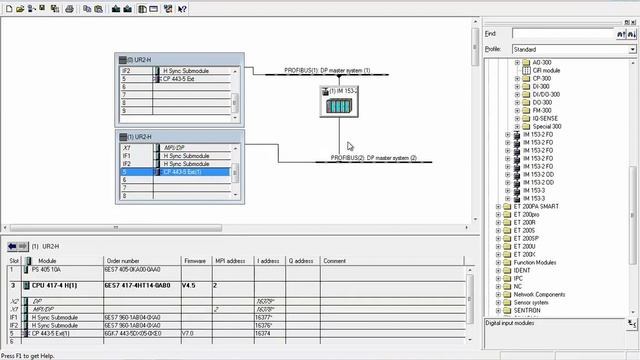
Task: Click the DI-300 folder icon
Action: pos(526,87)
